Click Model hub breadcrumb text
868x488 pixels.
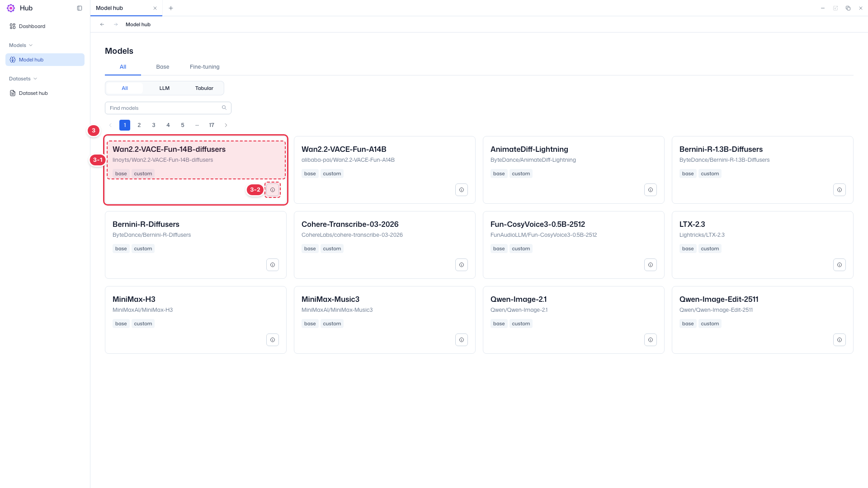point(138,24)
